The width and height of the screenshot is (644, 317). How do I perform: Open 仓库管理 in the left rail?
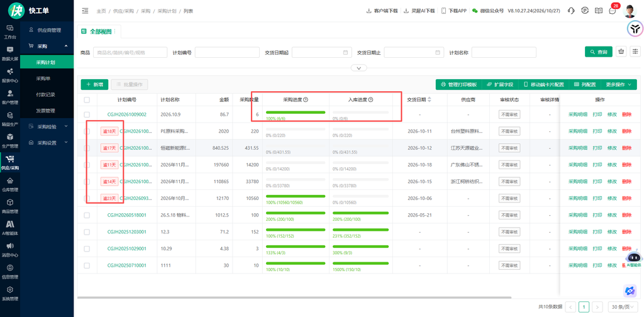tap(10, 184)
